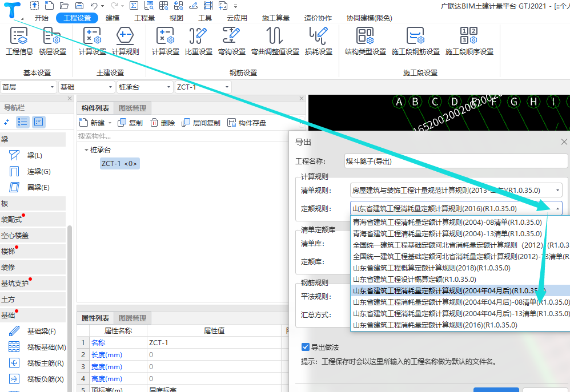Open 计算设置 under 土建设置
570x392 pixels.
(x=93, y=42)
